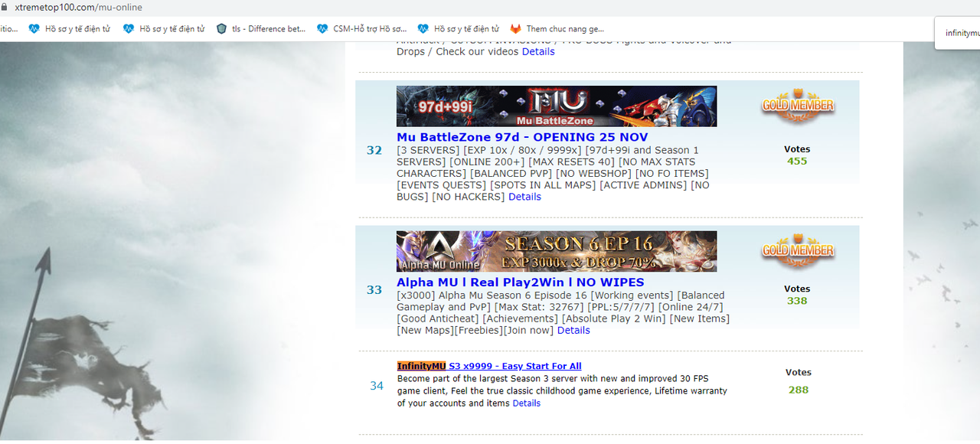980x444 pixels.
Task: Click the 288 votes count
Action: coord(799,390)
